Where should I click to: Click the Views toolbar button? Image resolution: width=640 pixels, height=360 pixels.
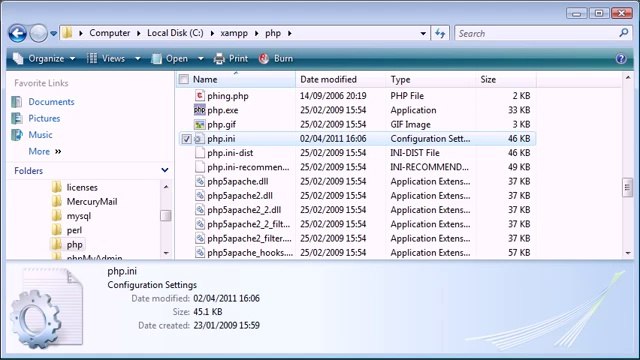click(x=106, y=59)
